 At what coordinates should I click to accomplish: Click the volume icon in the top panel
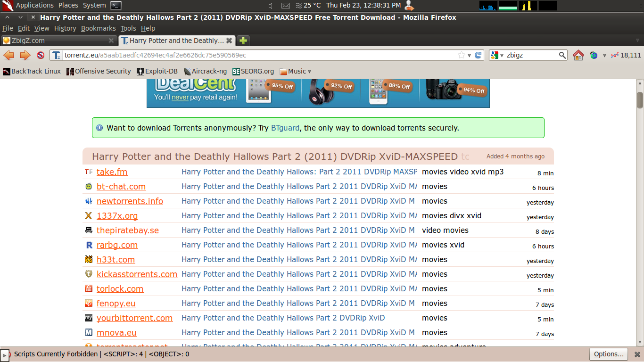pos(270,6)
